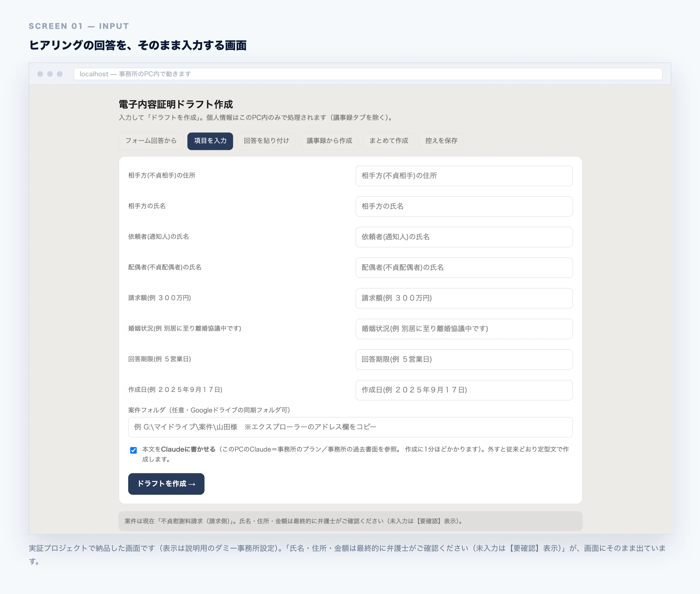
Task: Open the フォーム回答から tab
Action: pyautogui.click(x=151, y=141)
